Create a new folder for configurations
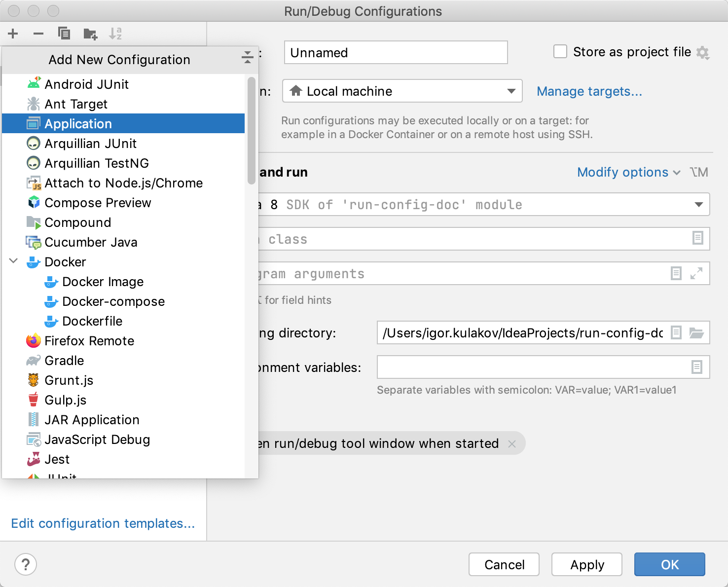The image size is (728, 587). click(x=90, y=34)
